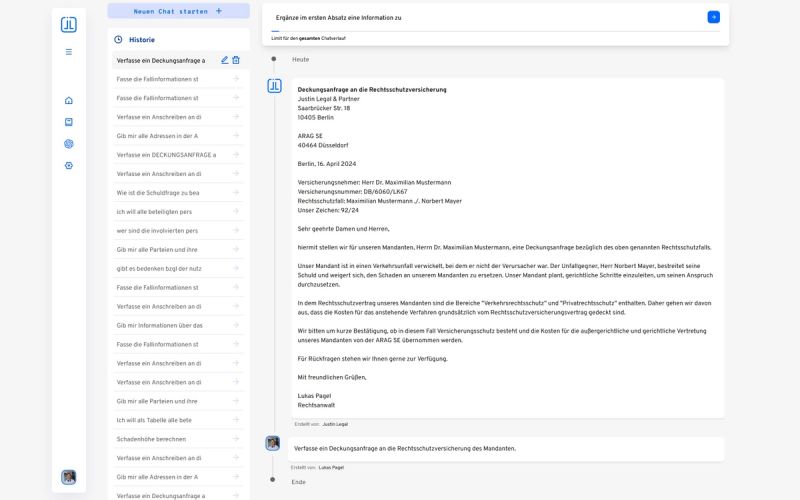Click the '40464 Düsseldorf' line

coord(322,145)
